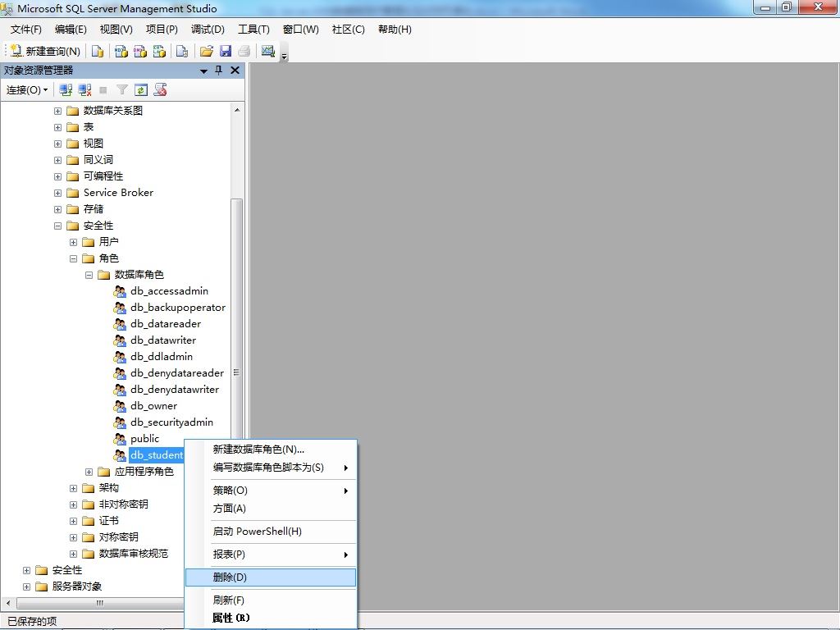840x630 pixels.
Task: Click the 同义词 folder icon
Action: pos(73,160)
